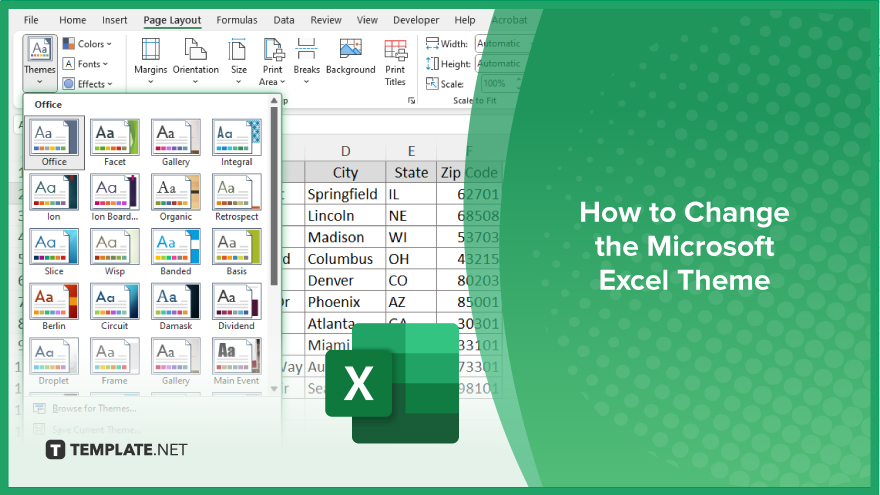Click themes gallery scroll-up arrow

coord(274,100)
